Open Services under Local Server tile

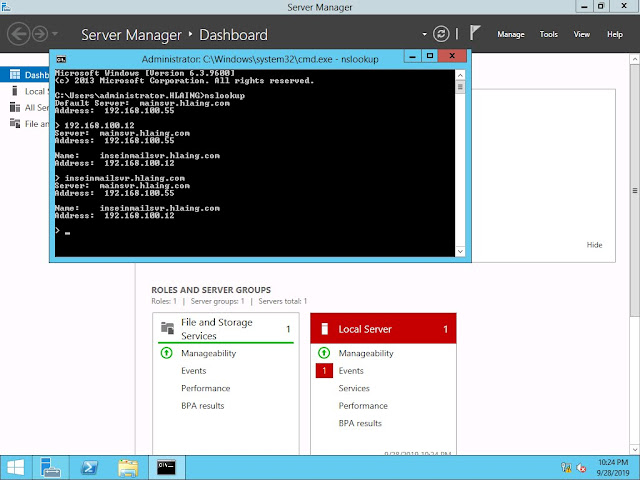pyautogui.click(x=354, y=388)
